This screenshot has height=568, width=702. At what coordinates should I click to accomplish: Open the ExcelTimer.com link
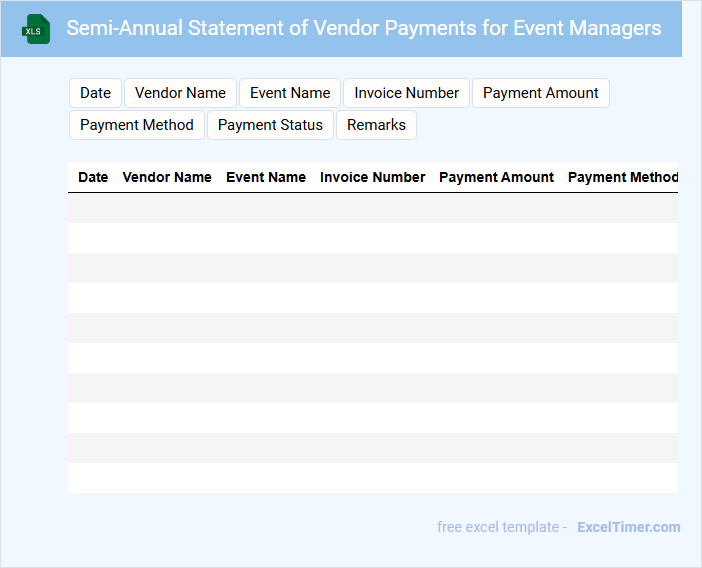[628, 527]
